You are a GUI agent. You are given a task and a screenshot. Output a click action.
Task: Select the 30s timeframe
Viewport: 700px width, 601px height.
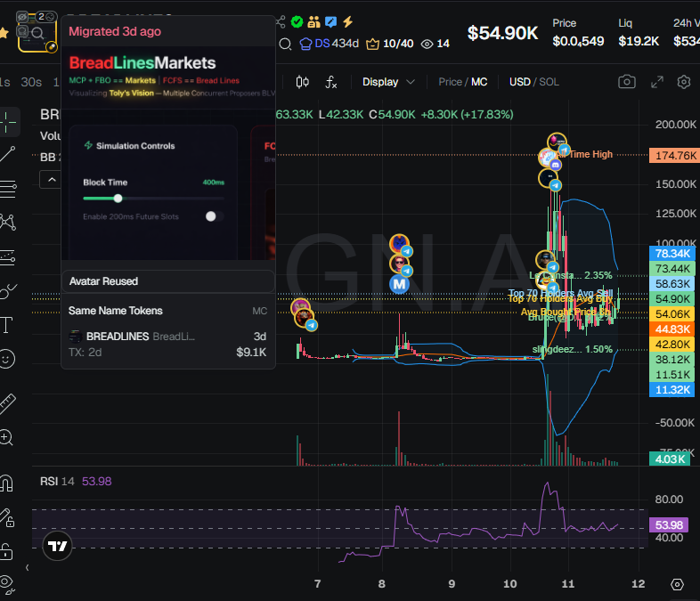(31, 82)
